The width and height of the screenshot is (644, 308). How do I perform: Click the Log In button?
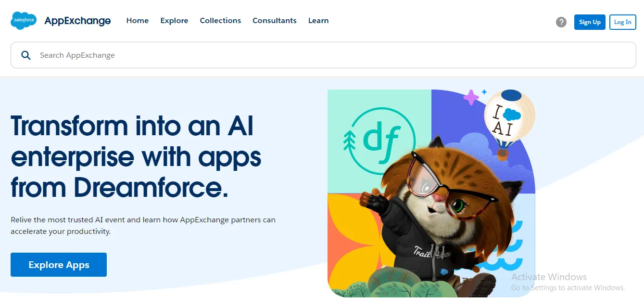point(623,22)
